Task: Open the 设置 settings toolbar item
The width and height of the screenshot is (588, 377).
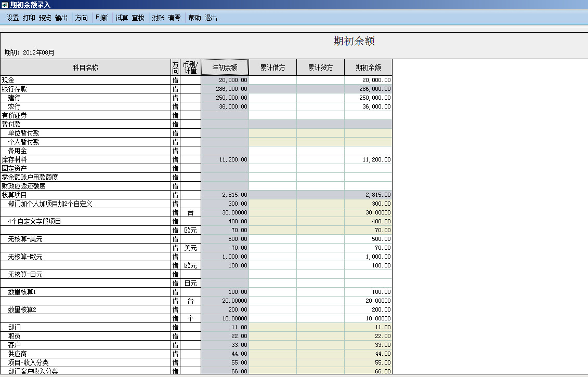Action: click(13, 18)
